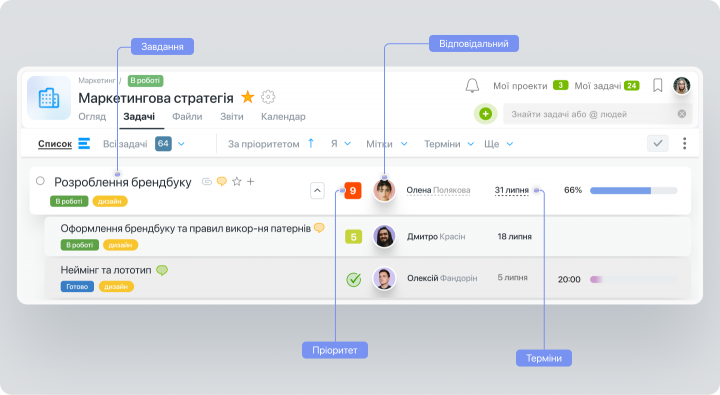Switch to the Файли tab
This screenshot has width=720, height=395.
click(x=187, y=117)
